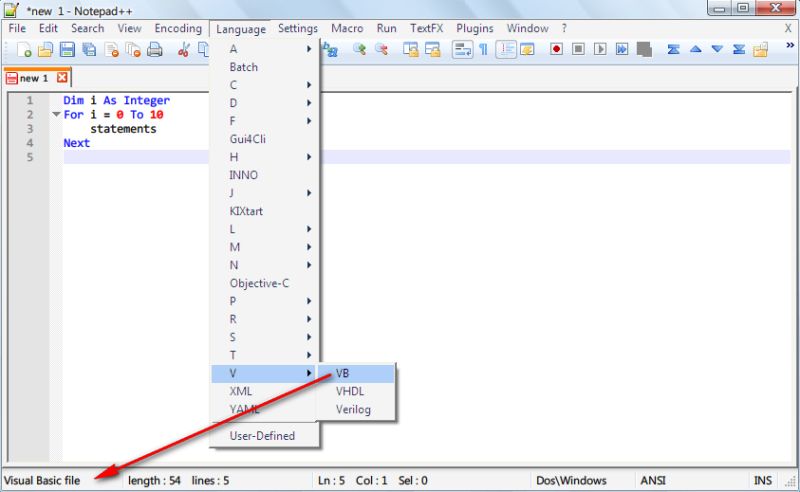Close the new 1 tab
The image size is (800, 492).
(62, 78)
